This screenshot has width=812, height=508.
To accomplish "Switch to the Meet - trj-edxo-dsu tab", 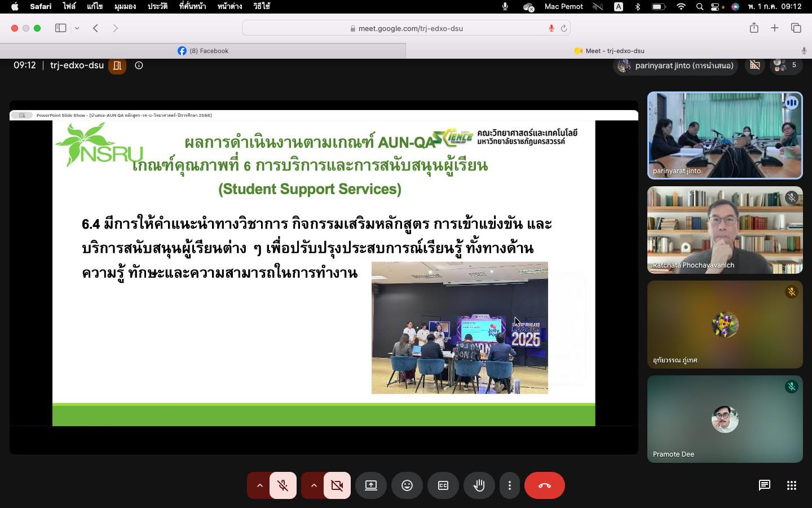I will (609, 51).
